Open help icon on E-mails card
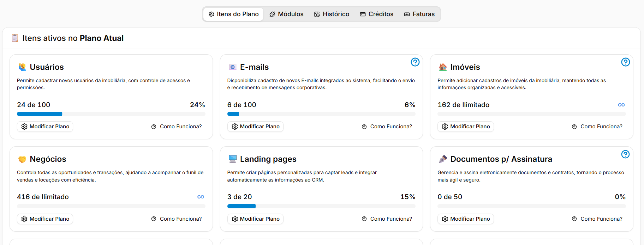 coord(415,62)
